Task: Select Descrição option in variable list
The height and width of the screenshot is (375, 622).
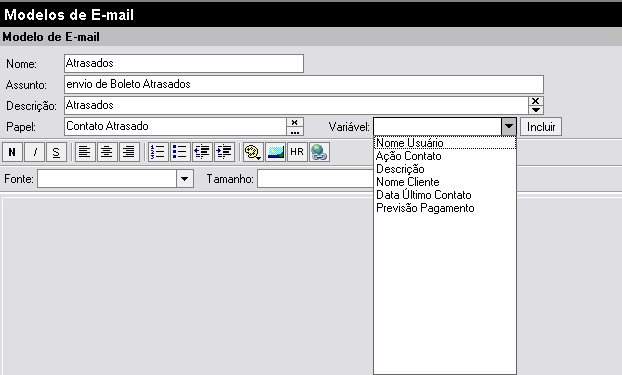Action: 445,169
